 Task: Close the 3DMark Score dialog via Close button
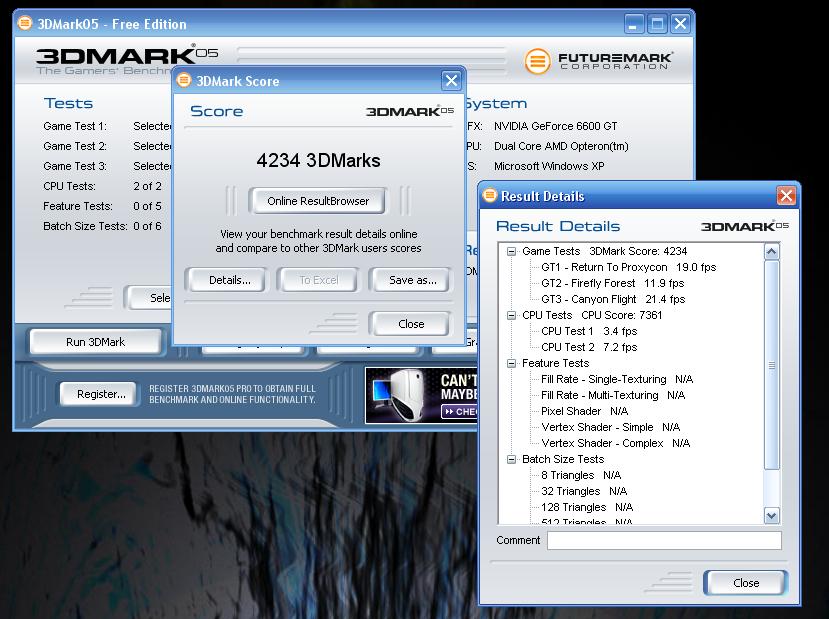pyautogui.click(x=411, y=324)
